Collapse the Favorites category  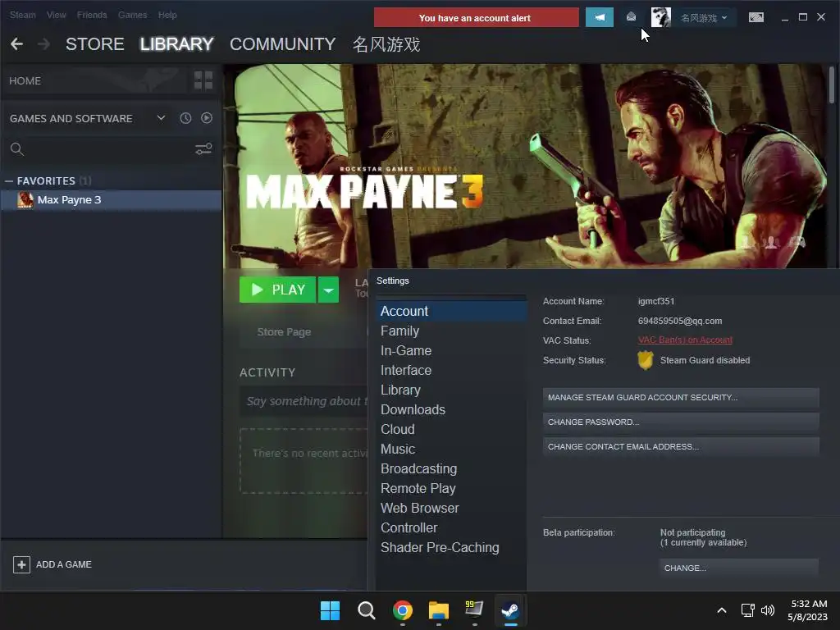point(9,181)
